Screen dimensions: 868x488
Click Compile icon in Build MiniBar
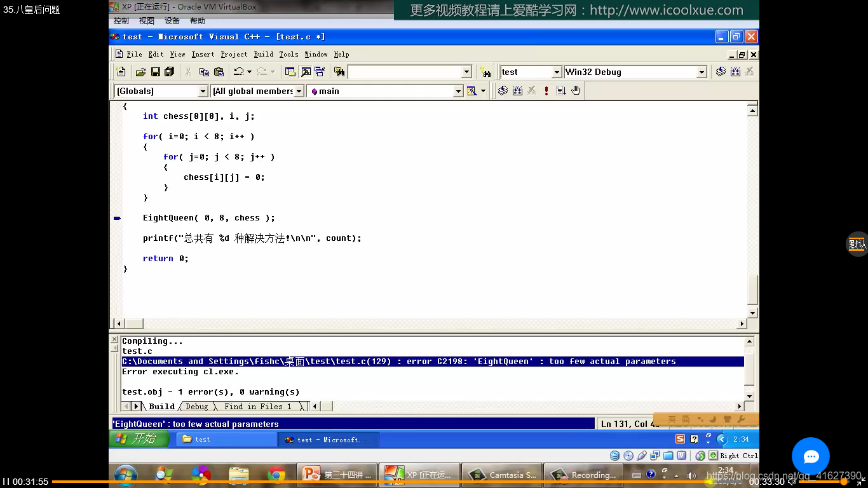(x=503, y=91)
